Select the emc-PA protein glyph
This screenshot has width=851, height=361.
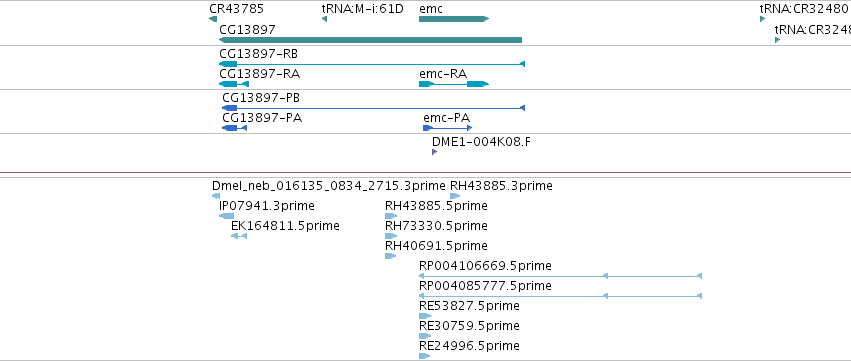tap(448, 128)
